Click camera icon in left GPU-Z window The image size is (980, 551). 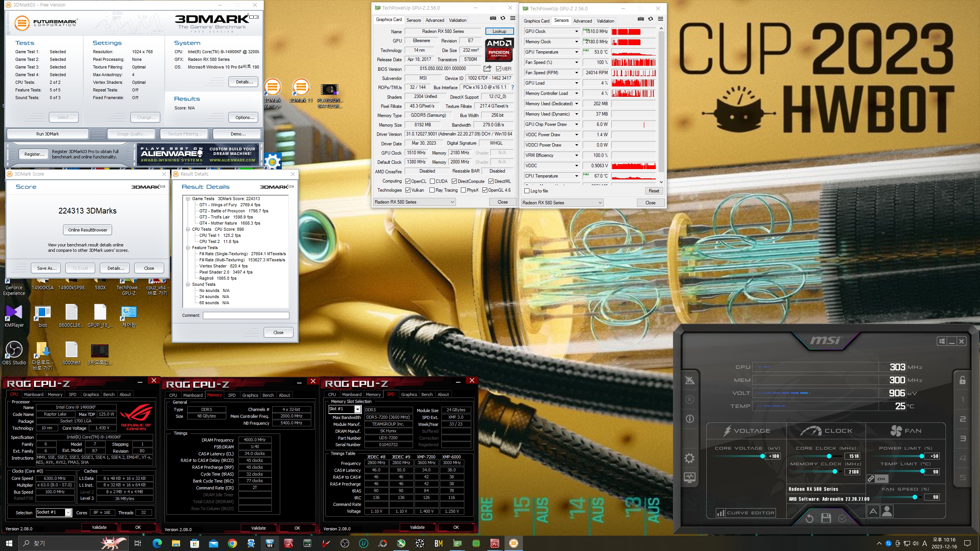pos(493,18)
